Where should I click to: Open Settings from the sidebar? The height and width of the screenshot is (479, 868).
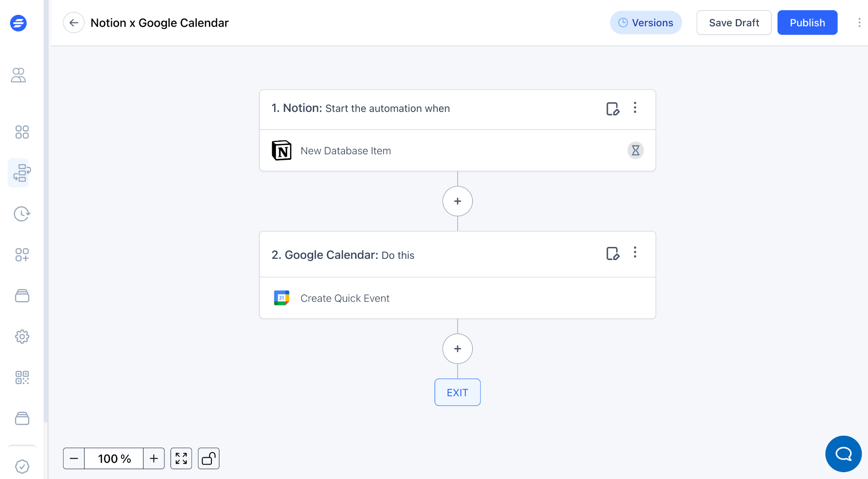pyautogui.click(x=22, y=336)
